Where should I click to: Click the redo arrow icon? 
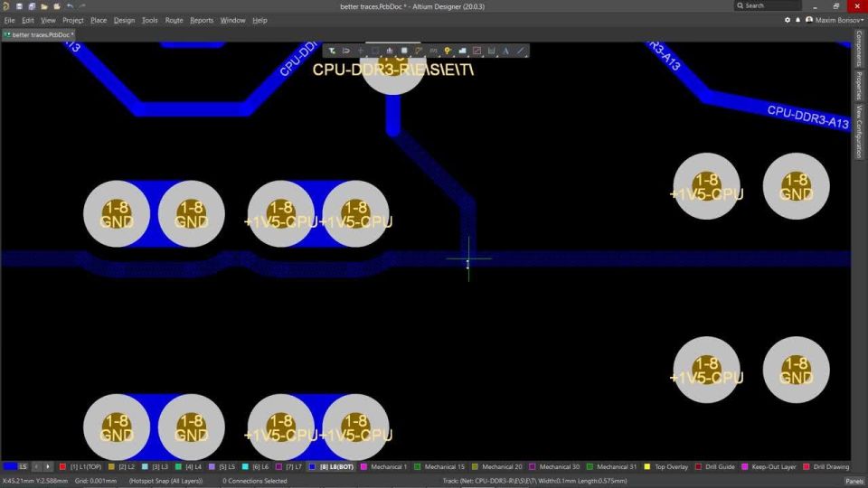point(82,6)
